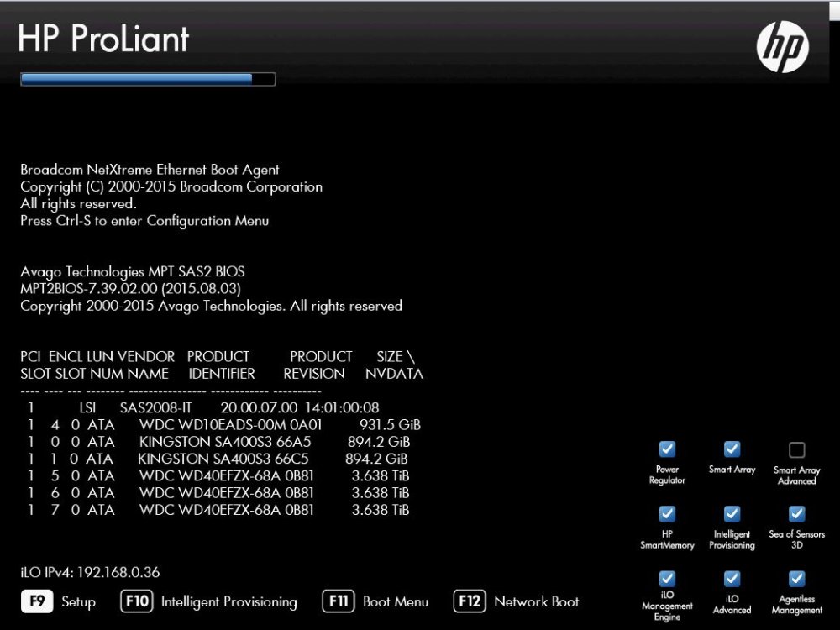The height and width of the screenshot is (630, 840).
Task: Click the Broadcom NetXtreme Ethernet Boot Agent line
Action: pos(150,170)
